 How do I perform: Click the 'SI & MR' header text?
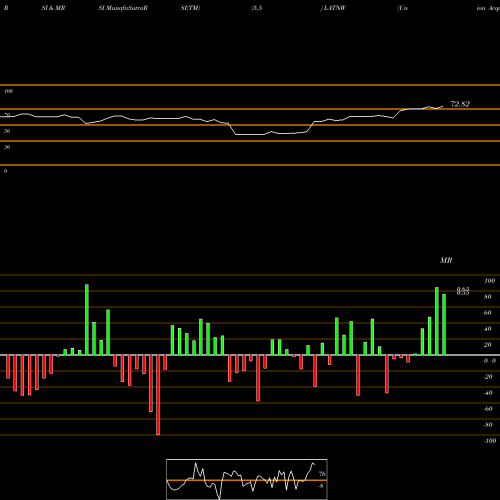click(53, 8)
